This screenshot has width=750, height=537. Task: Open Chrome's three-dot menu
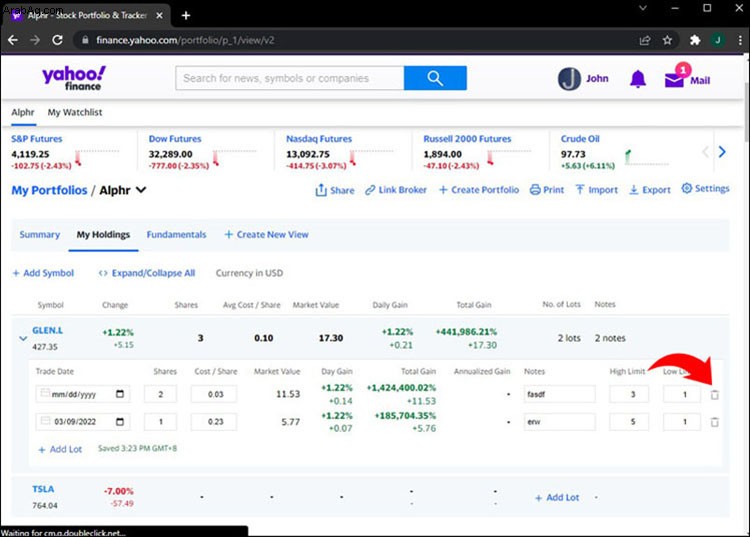click(x=740, y=40)
